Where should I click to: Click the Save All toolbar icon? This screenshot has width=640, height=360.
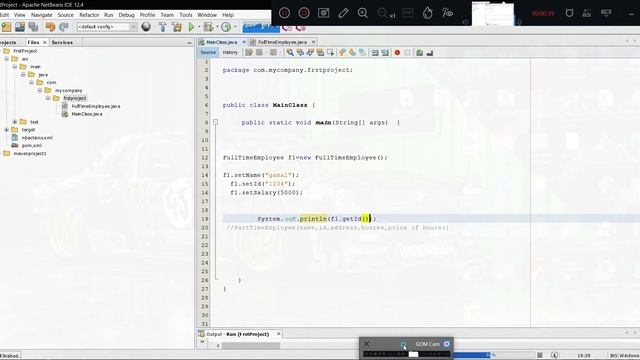click(x=33, y=27)
